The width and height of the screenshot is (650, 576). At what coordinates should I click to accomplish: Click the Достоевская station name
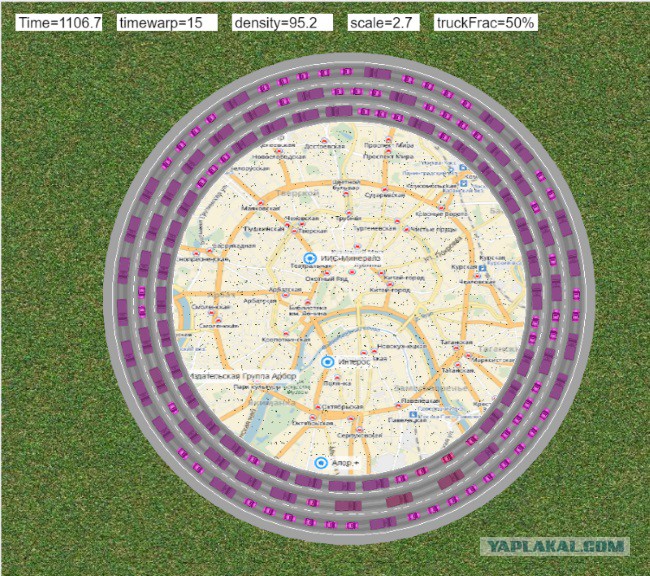point(324,147)
